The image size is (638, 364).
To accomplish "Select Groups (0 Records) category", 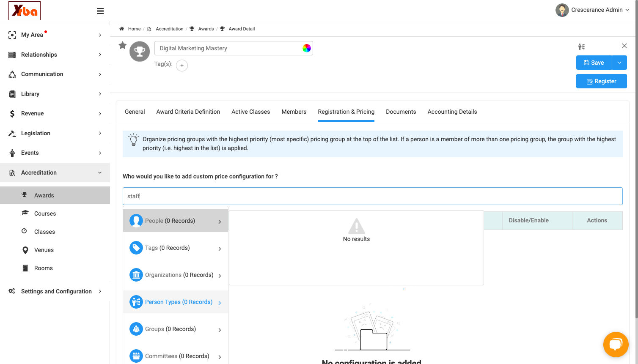I will [x=176, y=329].
